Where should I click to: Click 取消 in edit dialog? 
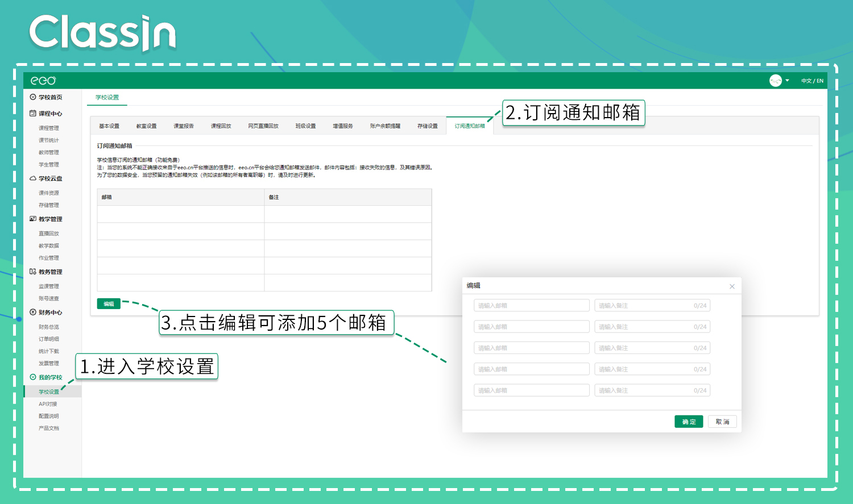click(723, 422)
